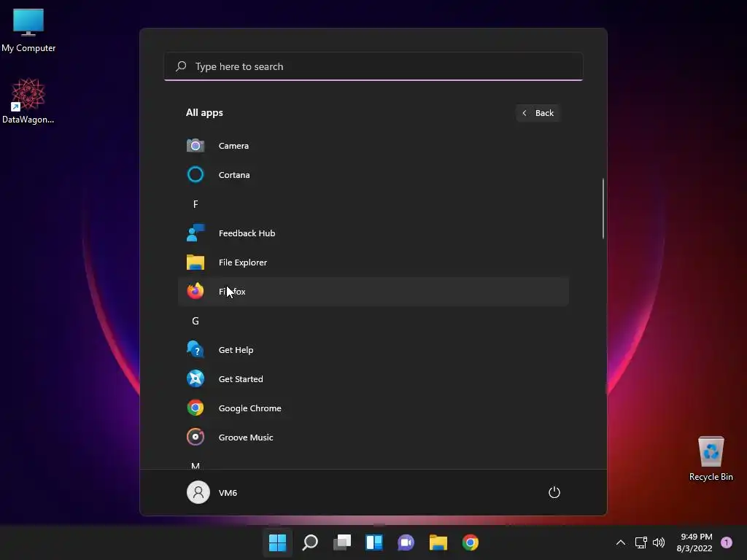Click the 'Type here to search' box
Image resolution: width=747 pixels, height=560 pixels.
coord(373,66)
